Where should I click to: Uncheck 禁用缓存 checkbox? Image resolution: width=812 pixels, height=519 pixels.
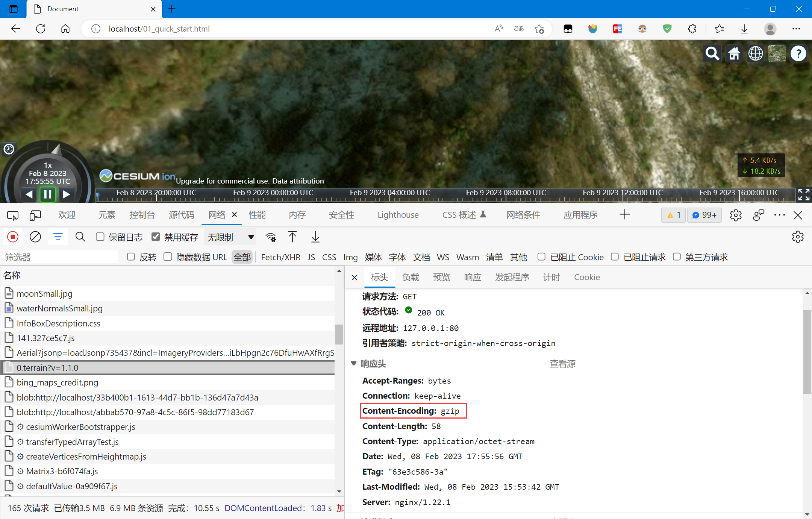(156, 237)
